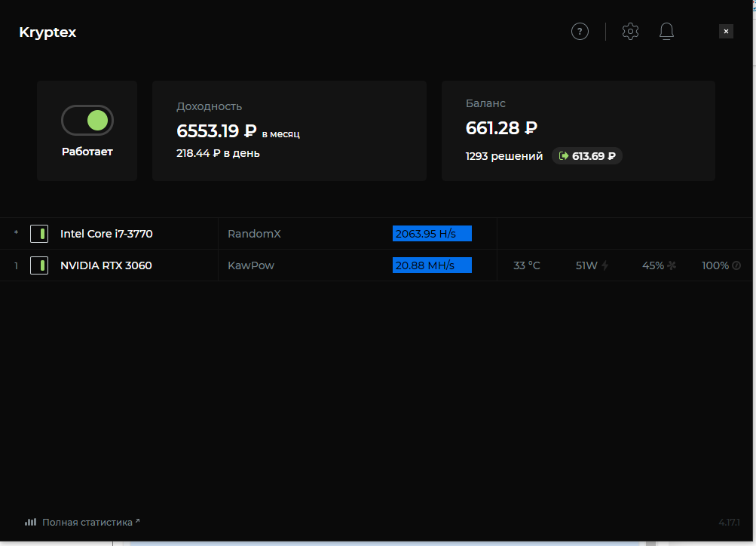The width and height of the screenshot is (756, 546).
Task: Click the 613.69 ₽ withdraw button
Action: click(x=586, y=156)
